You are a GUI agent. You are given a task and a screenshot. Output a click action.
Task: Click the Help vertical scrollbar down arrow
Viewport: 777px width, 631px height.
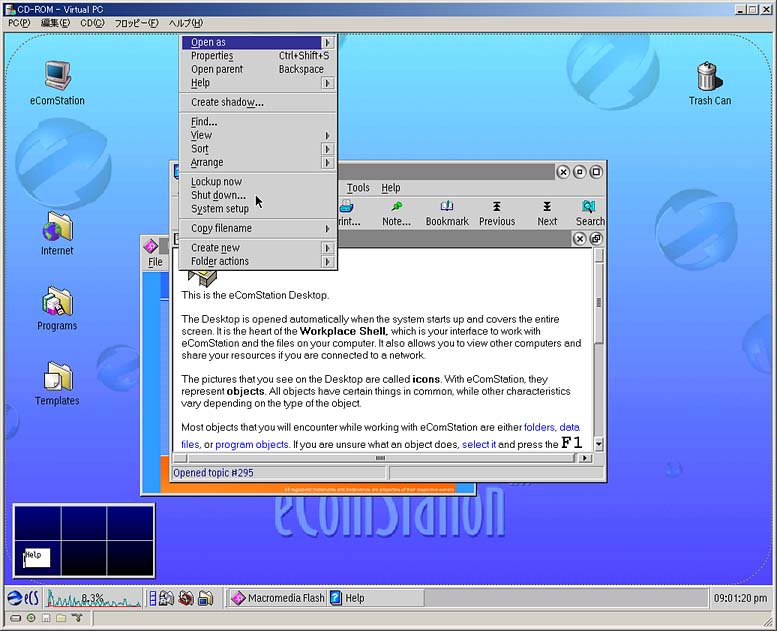599,444
